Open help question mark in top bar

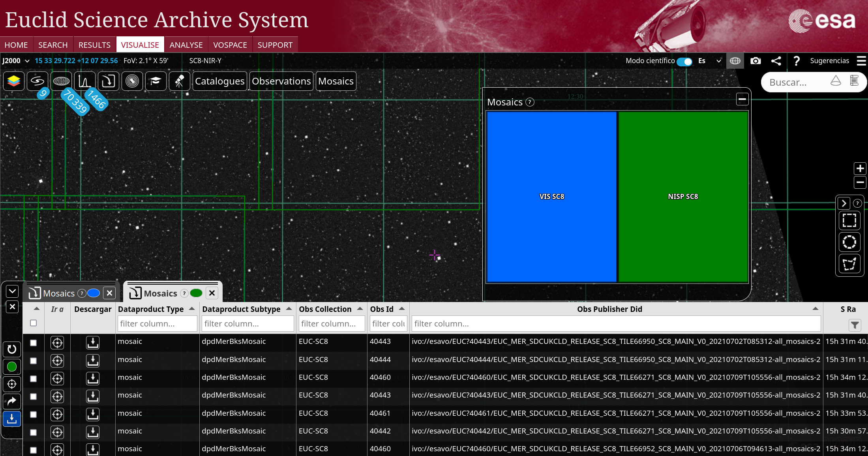797,61
